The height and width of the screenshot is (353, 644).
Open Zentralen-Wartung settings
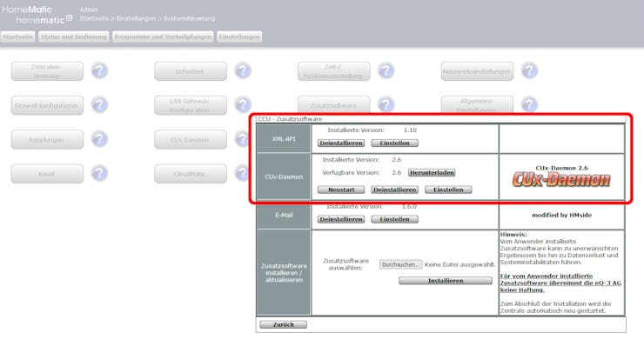click(x=47, y=71)
